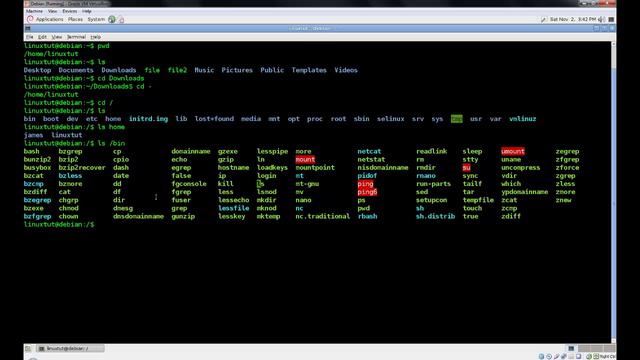The width and height of the screenshot is (640, 360).
Task: Click the pen/notification icon left of the date
Action: (543, 19)
